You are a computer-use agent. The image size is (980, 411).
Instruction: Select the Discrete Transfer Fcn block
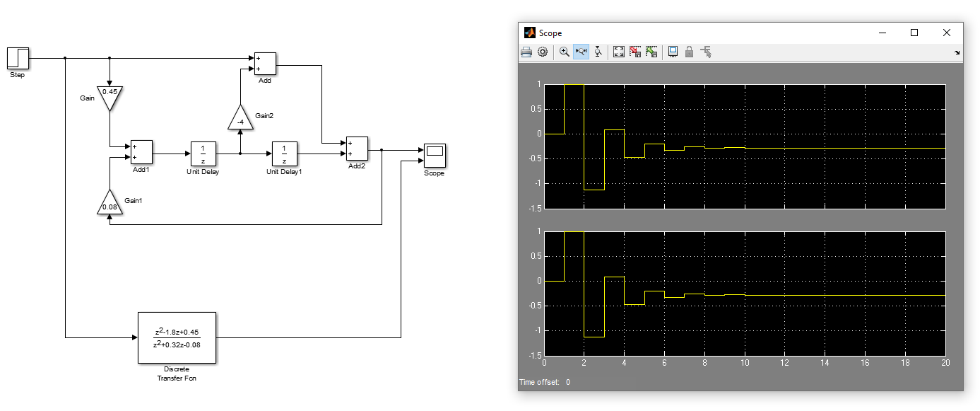coord(177,337)
